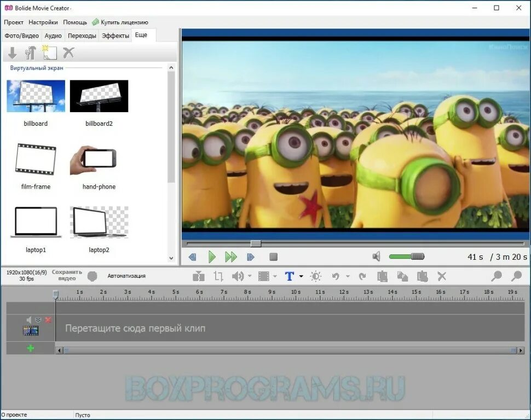
Task: Click the timeline scrollbar left arrow
Action: tap(59, 351)
